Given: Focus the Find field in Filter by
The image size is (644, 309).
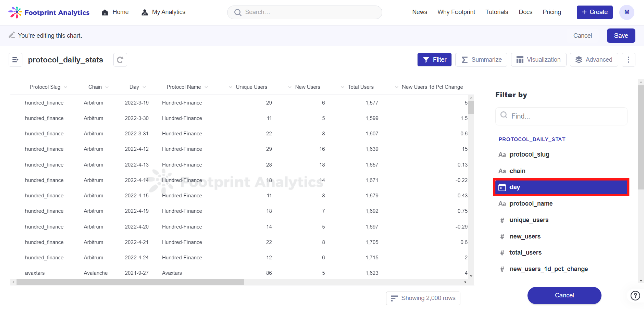Looking at the screenshot, I should point(561,116).
